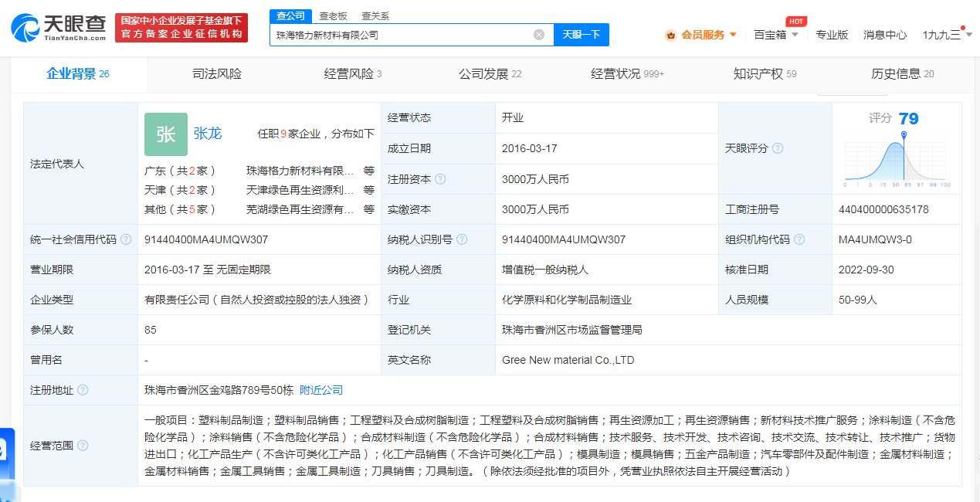Screen dimensions: 980x502
Task: Open the 附近公司 link
Action: pos(321,390)
